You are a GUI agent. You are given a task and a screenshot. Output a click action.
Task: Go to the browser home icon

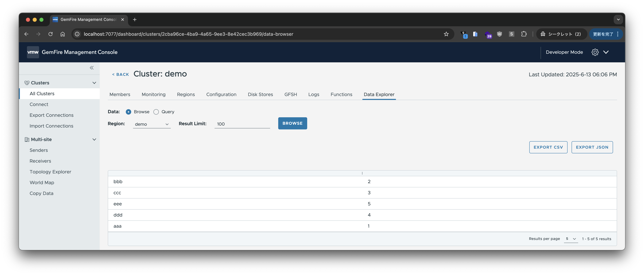point(62,34)
